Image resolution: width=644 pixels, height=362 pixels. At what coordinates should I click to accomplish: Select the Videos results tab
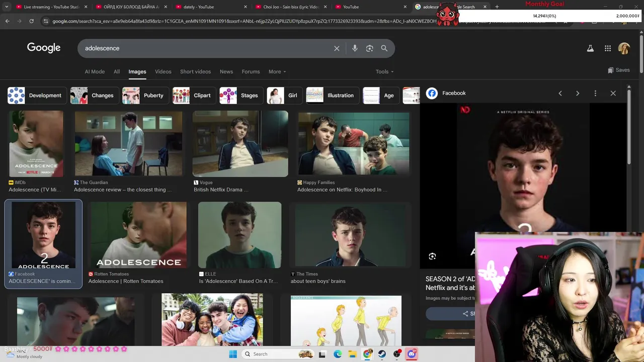tap(163, 71)
